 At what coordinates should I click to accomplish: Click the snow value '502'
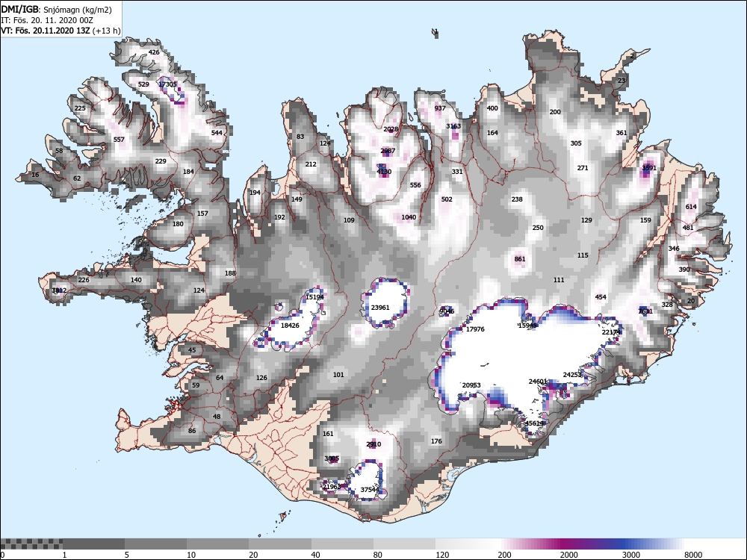[x=447, y=199]
